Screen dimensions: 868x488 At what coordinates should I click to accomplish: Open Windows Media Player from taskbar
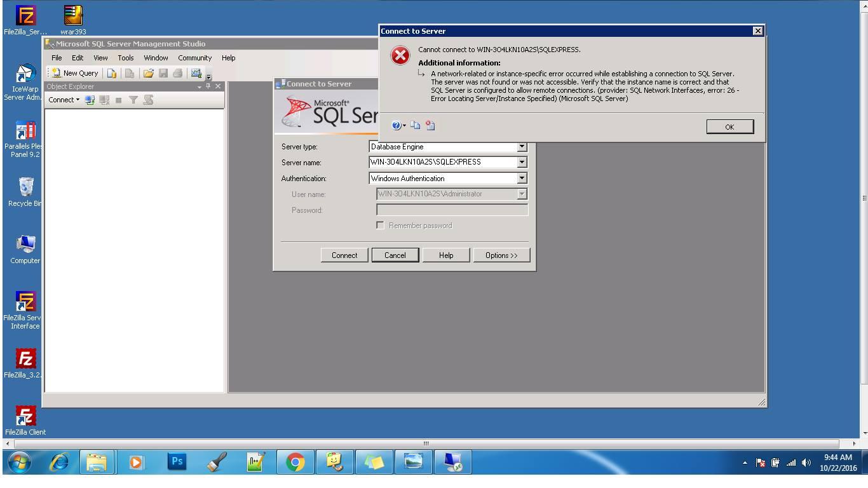pyautogui.click(x=137, y=462)
